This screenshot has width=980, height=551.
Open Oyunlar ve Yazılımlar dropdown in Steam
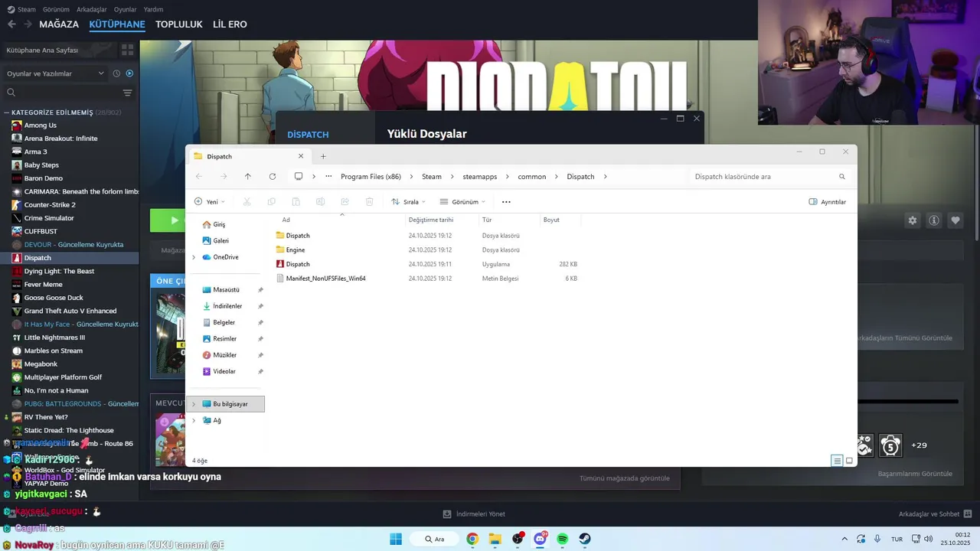coord(55,73)
